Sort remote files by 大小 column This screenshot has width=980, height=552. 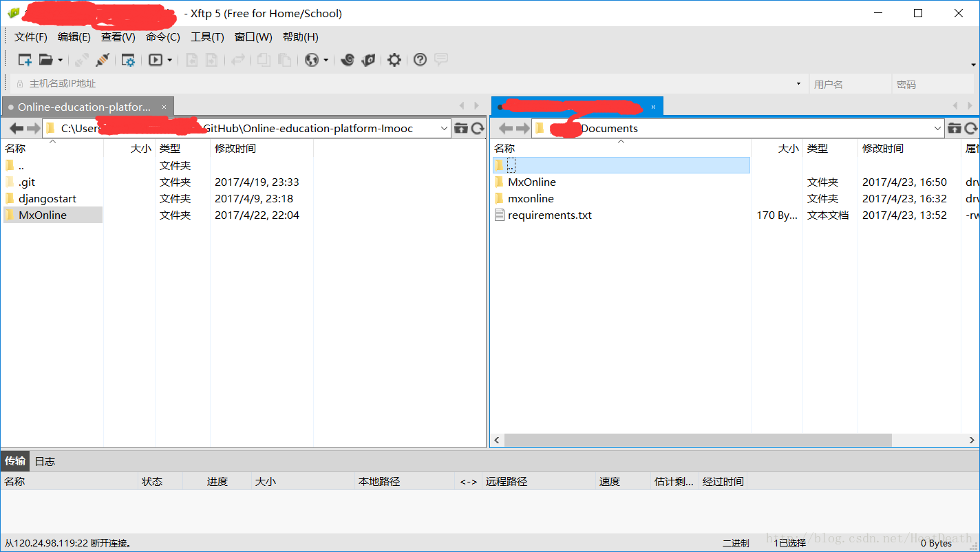click(x=777, y=148)
